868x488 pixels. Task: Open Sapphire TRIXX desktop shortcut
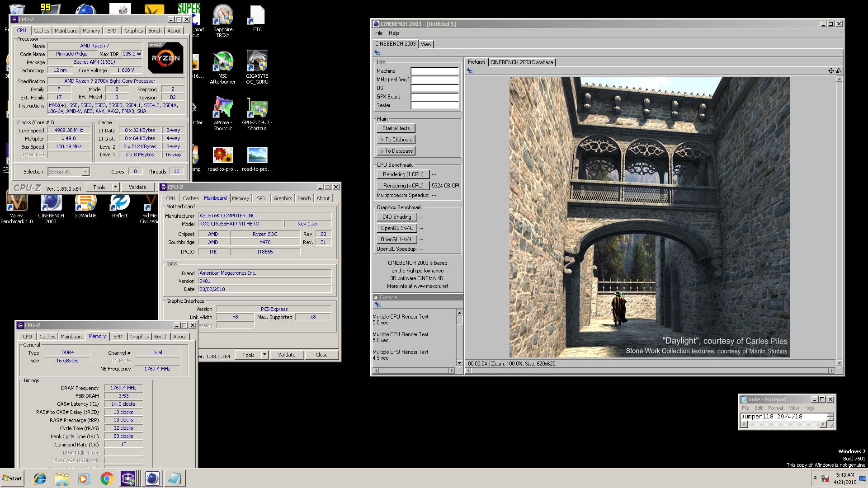[223, 20]
